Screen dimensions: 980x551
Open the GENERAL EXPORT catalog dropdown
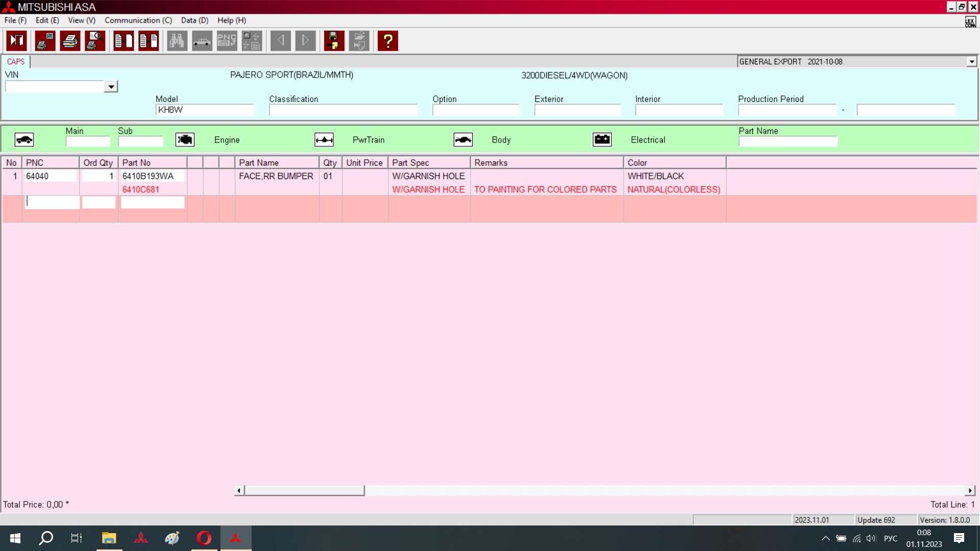pos(971,62)
